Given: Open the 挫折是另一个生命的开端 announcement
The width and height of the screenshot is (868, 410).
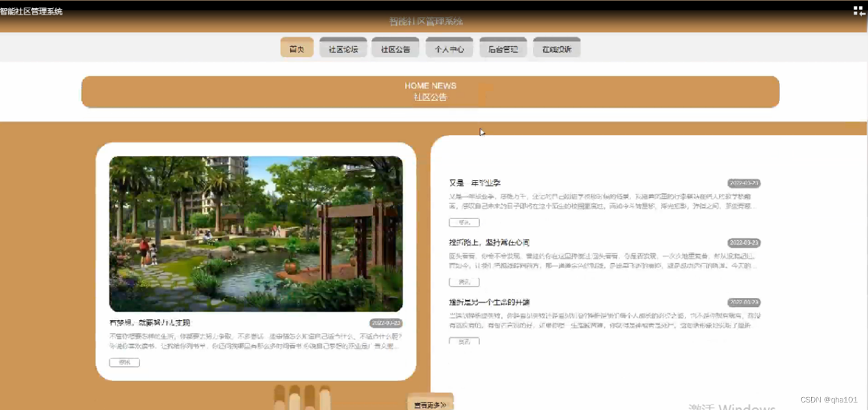Looking at the screenshot, I should point(489,302).
